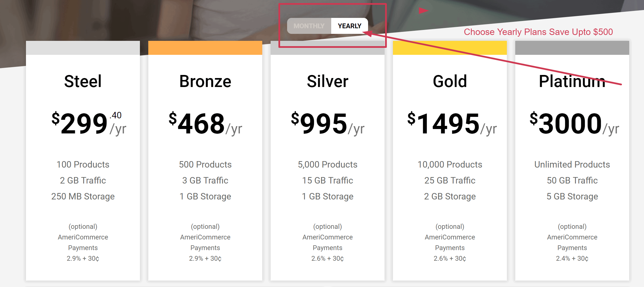This screenshot has height=287, width=644.
Task: Select the Yearly billing toggle
Action: tap(349, 26)
